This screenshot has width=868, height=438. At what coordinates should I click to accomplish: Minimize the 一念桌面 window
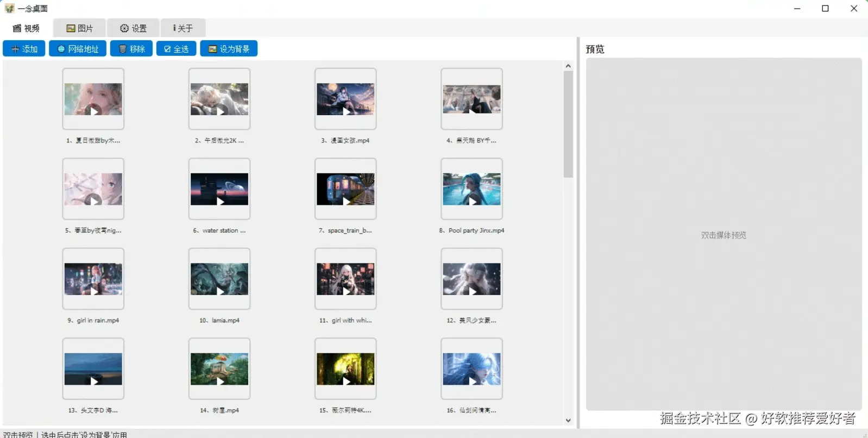[797, 8]
